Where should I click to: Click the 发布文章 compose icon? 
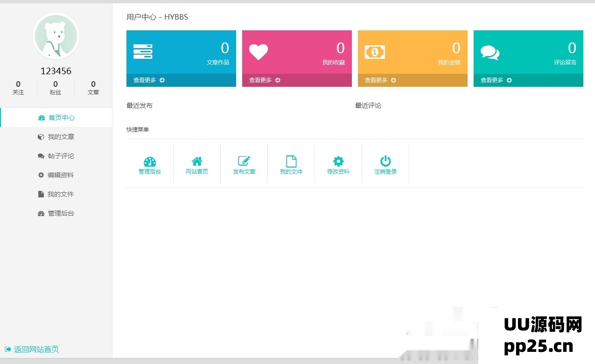244,160
